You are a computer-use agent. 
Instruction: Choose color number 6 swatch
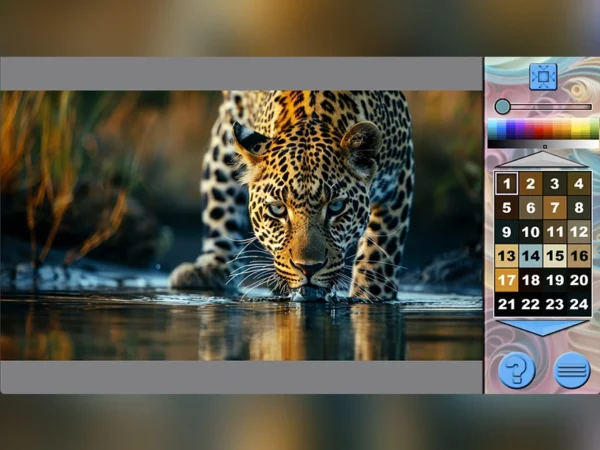point(530,208)
